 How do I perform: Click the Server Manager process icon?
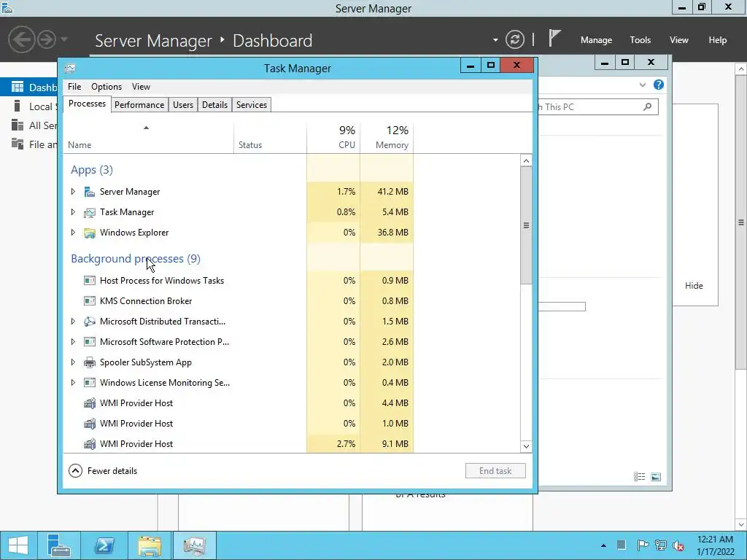coord(90,192)
